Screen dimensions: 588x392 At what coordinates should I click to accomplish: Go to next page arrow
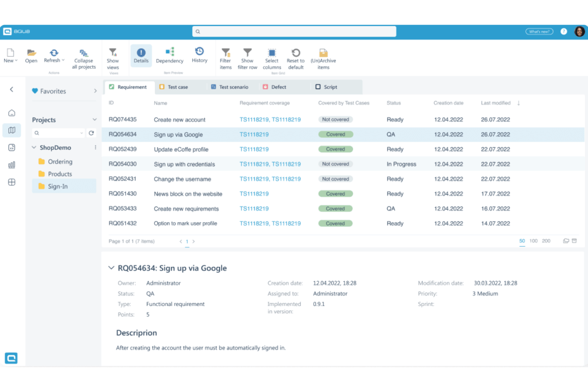tap(193, 241)
